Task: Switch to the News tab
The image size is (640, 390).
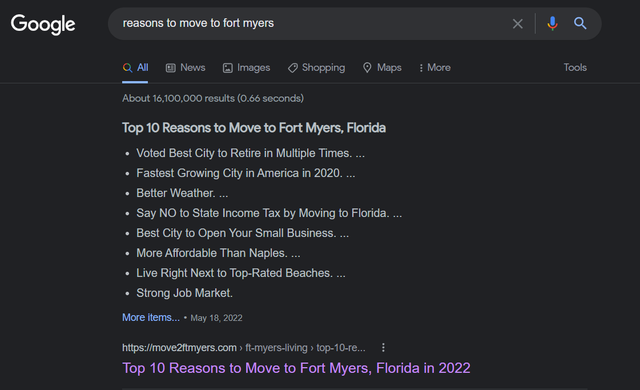Action: [x=185, y=68]
